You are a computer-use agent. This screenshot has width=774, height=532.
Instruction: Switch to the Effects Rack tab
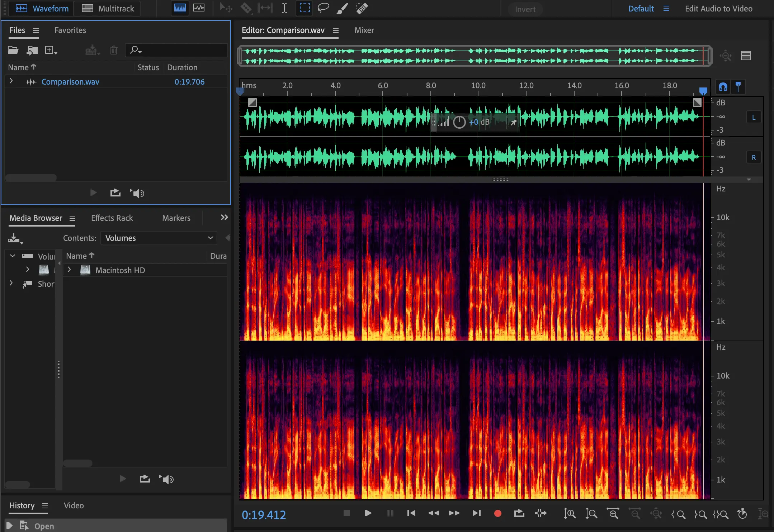coord(112,218)
